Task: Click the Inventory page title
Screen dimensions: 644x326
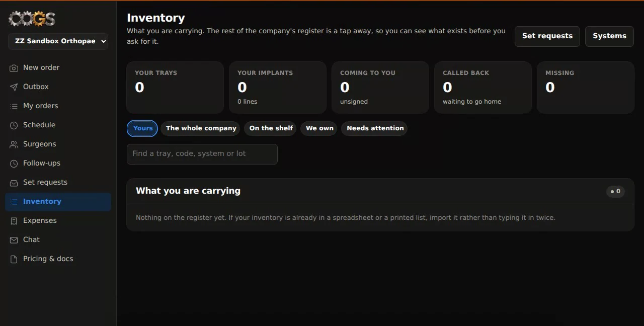Action: pos(156,18)
